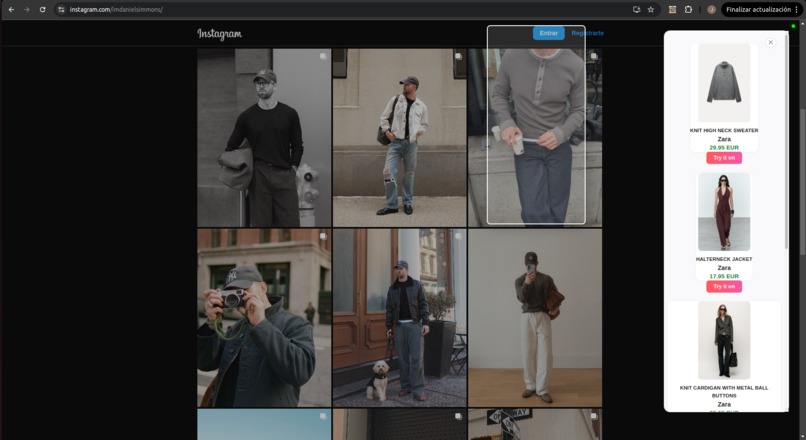Click the address bar URL field

click(x=344, y=9)
